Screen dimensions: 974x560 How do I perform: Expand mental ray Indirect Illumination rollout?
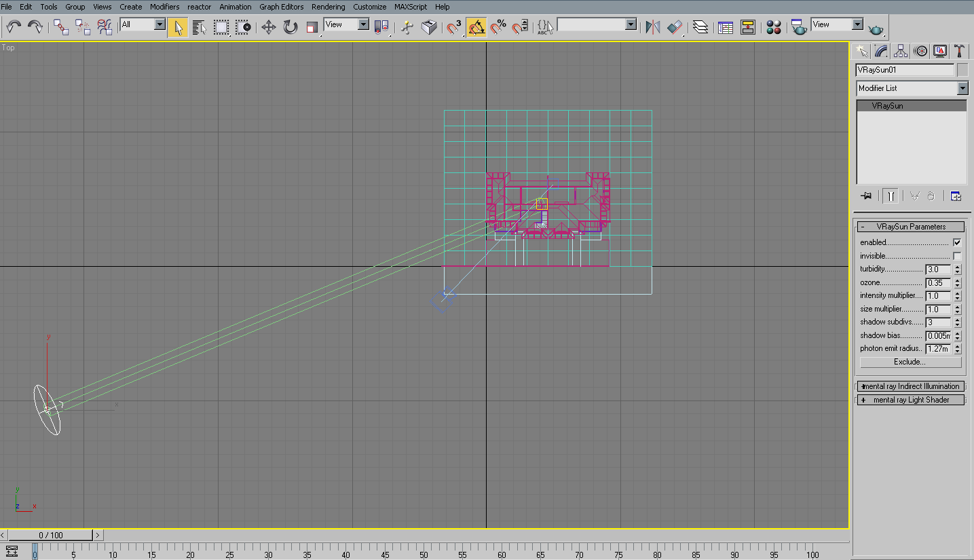coord(910,386)
